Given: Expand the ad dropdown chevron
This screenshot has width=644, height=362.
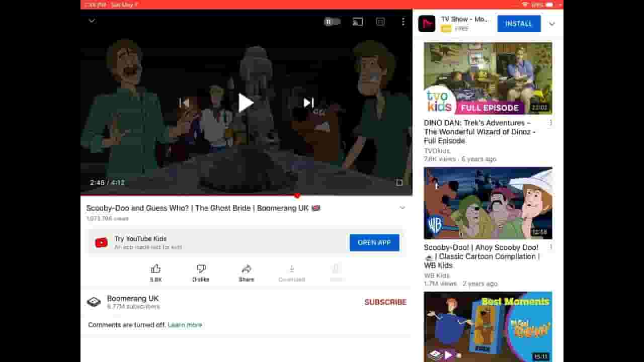Looking at the screenshot, I should [552, 24].
